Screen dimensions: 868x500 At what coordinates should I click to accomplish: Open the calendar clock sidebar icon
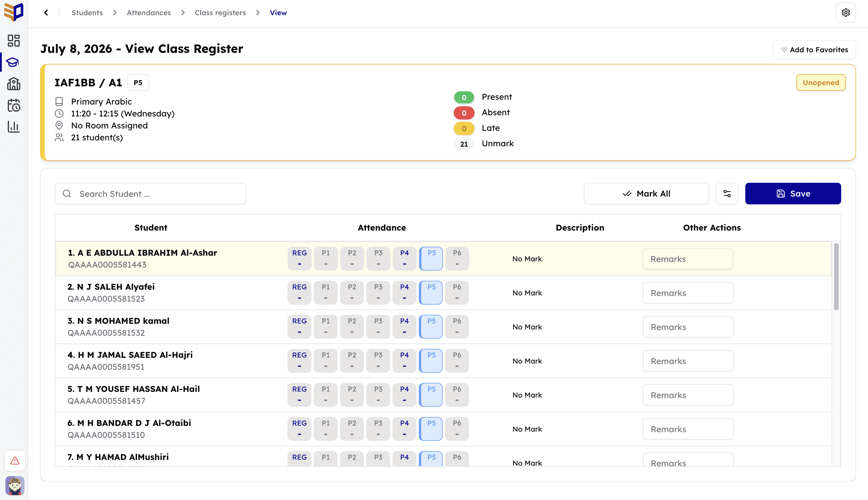tap(14, 105)
